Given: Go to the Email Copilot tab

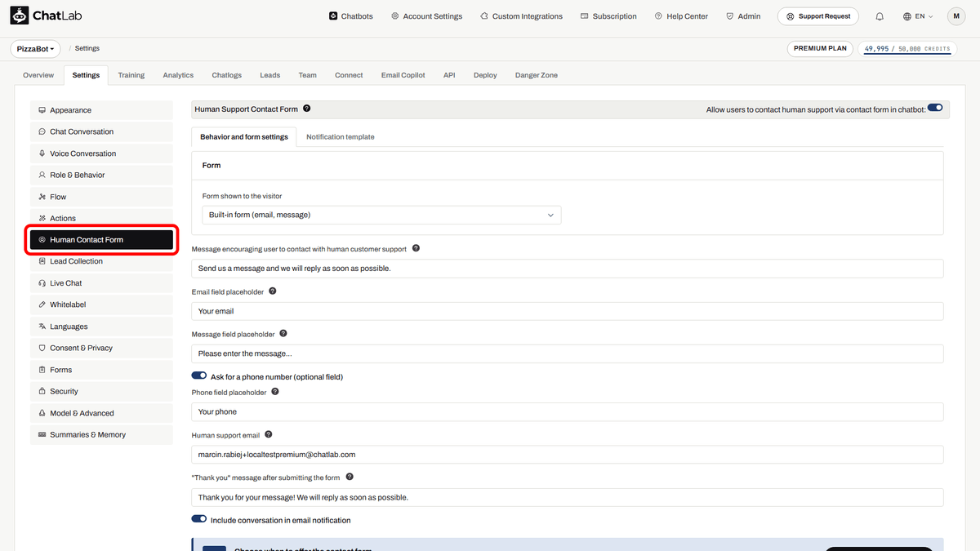Looking at the screenshot, I should click(x=403, y=75).
